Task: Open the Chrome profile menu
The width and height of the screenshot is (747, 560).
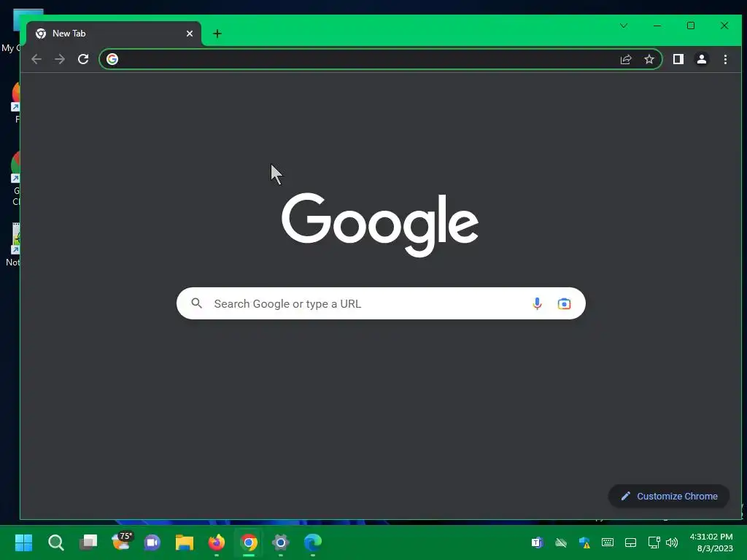Action: point(702,59)
